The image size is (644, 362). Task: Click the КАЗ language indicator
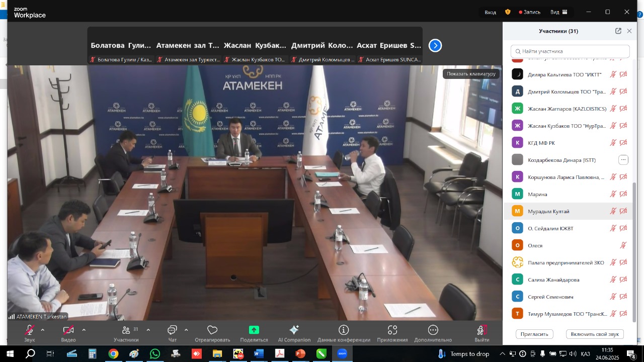click(585, 354)
